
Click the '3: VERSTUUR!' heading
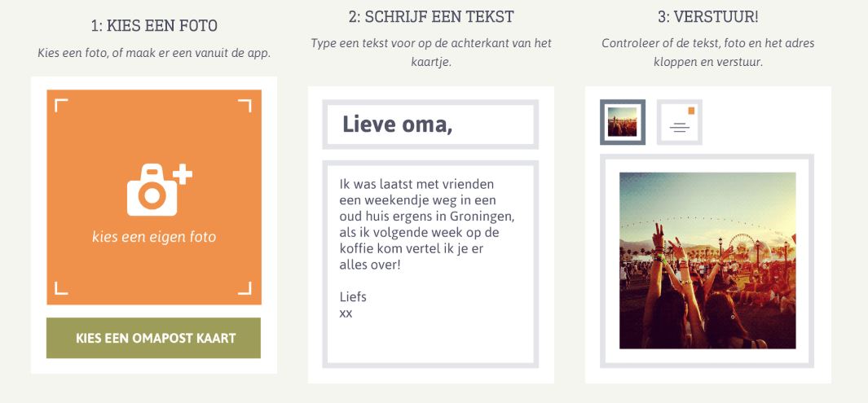(x=708, y=17)
